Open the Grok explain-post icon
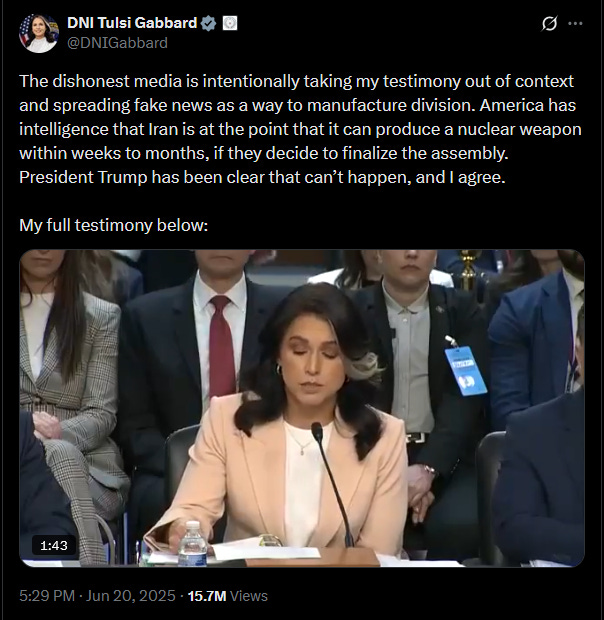 tap(549, 23)
